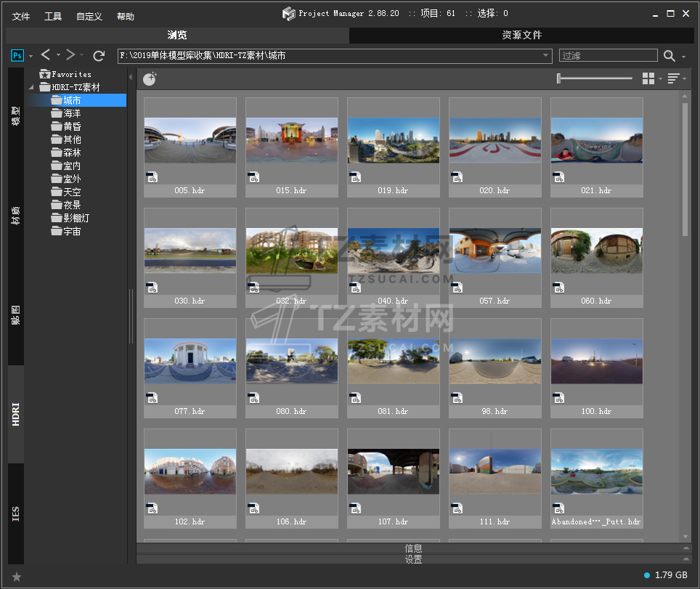Refresh the current folder listing

click(x=99, y=55)
